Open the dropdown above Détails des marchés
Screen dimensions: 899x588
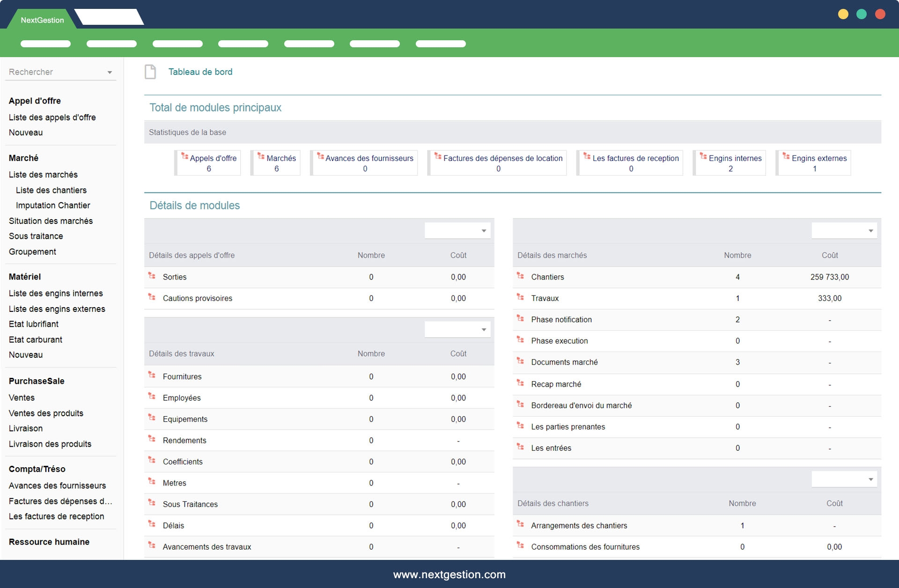[x=844, y=231]
